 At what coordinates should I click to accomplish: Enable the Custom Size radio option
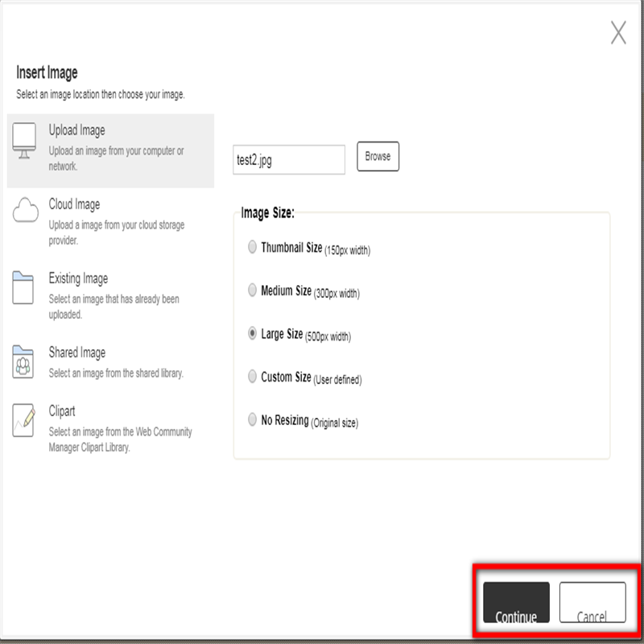click(x=253, y=377)
